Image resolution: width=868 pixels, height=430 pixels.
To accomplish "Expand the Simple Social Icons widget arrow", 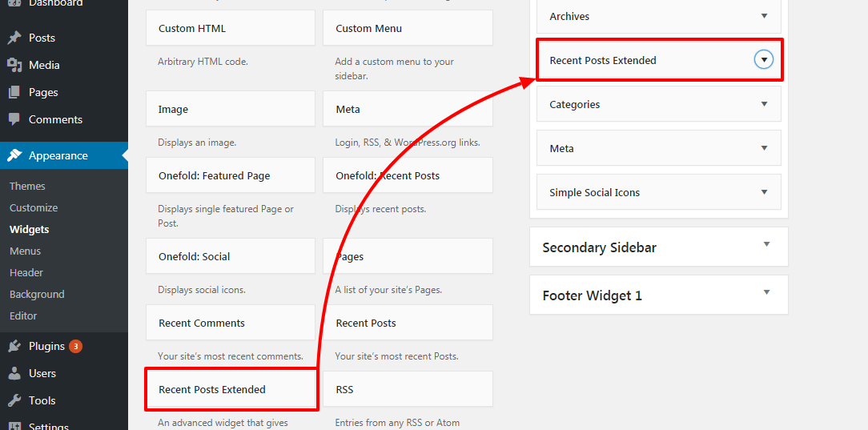I will (765, 192).
